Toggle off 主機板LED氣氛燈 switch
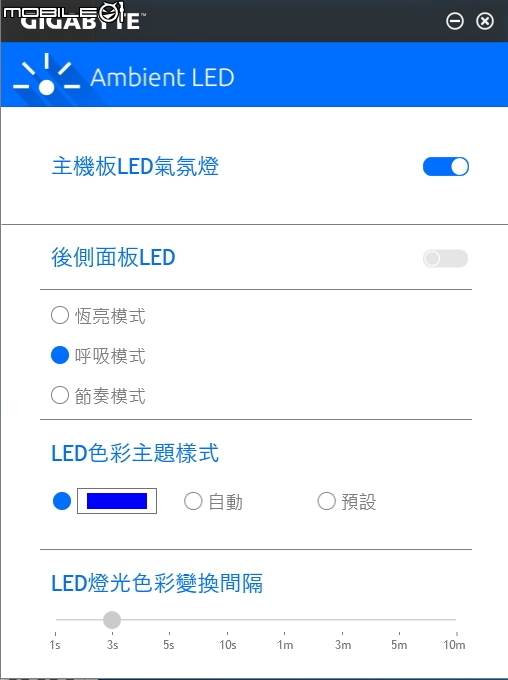 pos(446,167)
